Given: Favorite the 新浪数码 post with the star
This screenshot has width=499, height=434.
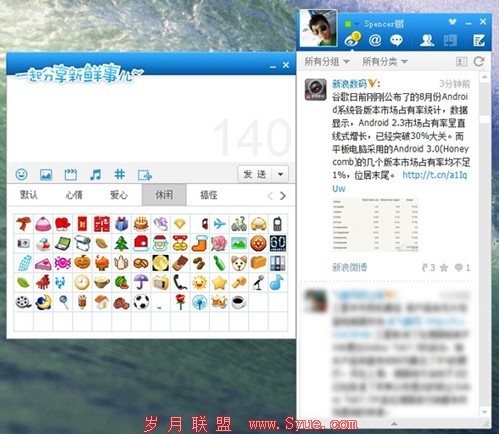Looking at the screenshot, I should (x=444, y=268).
